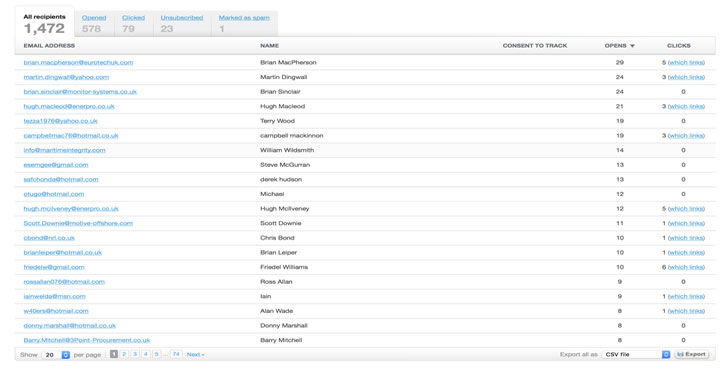Screen dimensions: 725x370
Task: Show which links Brian MacPherson clicked
Action: pos(686,62)
